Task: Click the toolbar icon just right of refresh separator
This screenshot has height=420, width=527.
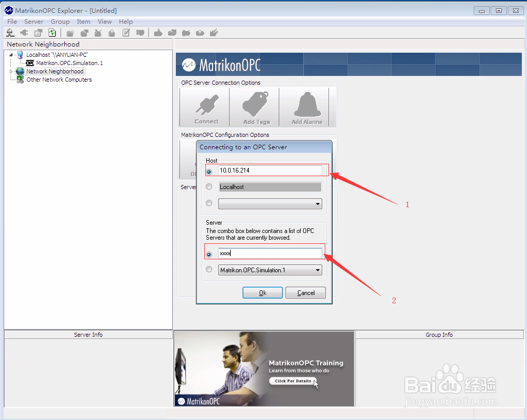Action: [x=70, y=33]
